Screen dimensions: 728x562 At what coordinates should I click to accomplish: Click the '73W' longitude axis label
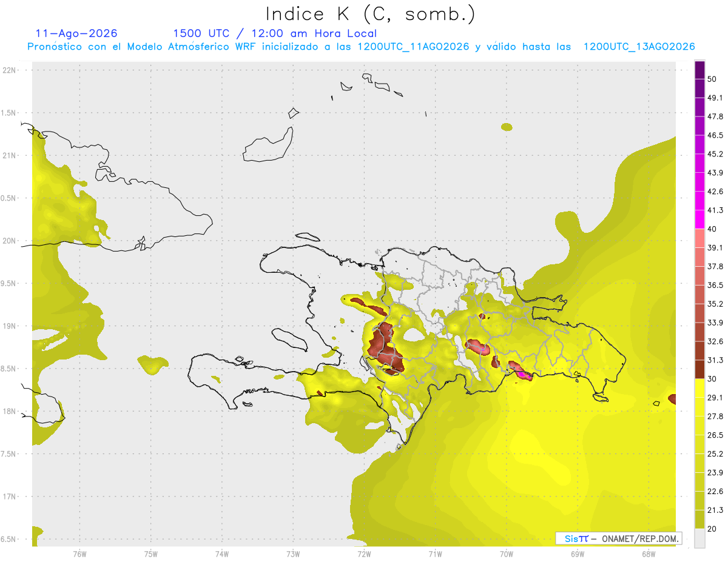point(293,554)
